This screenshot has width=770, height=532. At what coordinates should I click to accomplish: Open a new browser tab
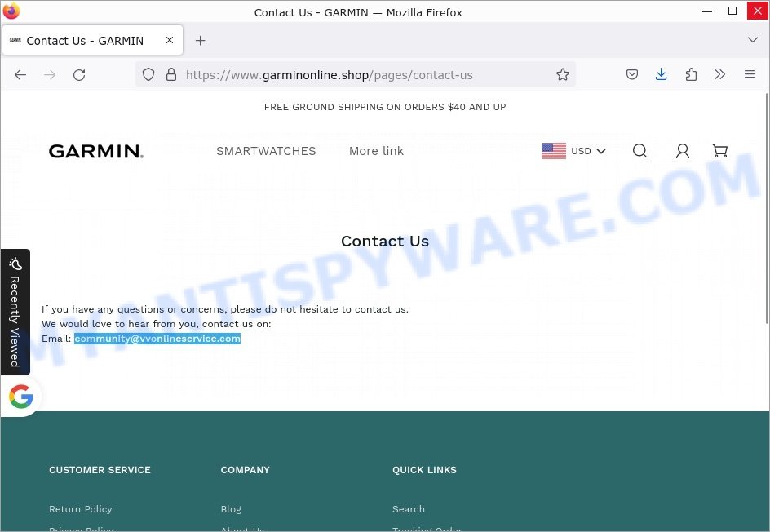click(200, 40)
